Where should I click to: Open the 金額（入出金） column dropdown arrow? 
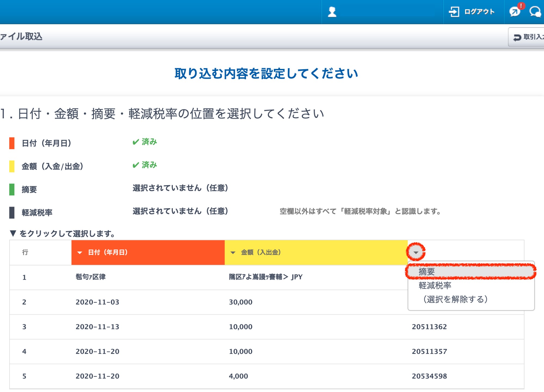[233, 253]
